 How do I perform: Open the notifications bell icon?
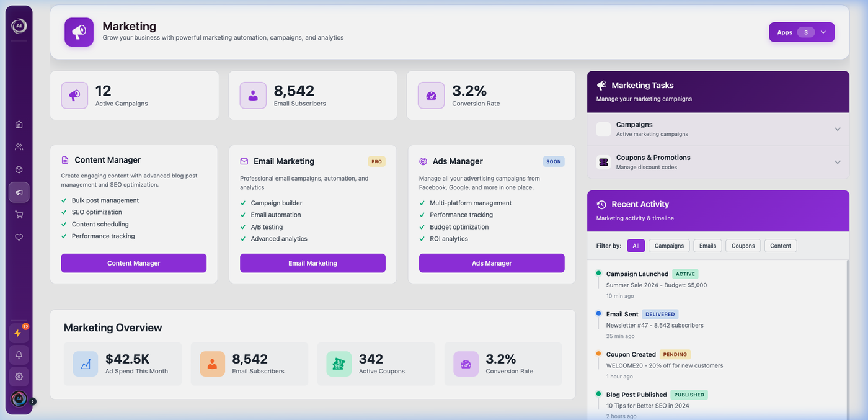coord(19,355)
